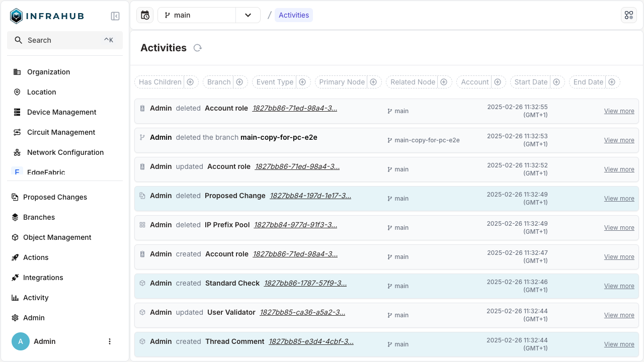The height and width of the screenshot is (362, 644).
Task: Select Activity in the sidebar menu
Action: click(37, 298)
